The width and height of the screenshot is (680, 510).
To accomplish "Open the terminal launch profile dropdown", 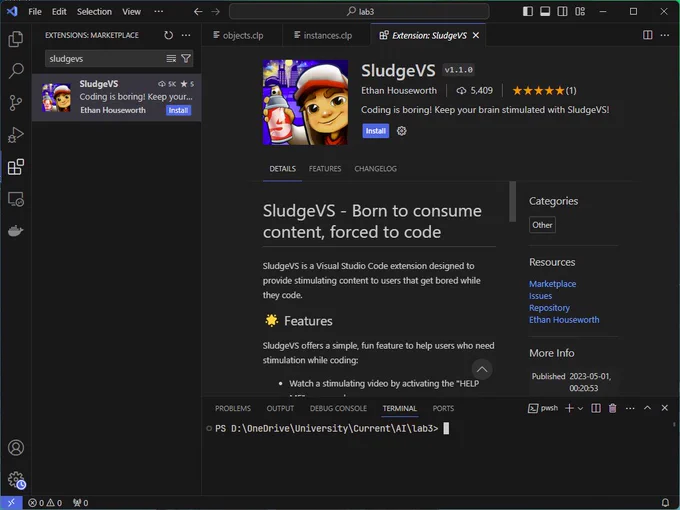I will [580, 408].
